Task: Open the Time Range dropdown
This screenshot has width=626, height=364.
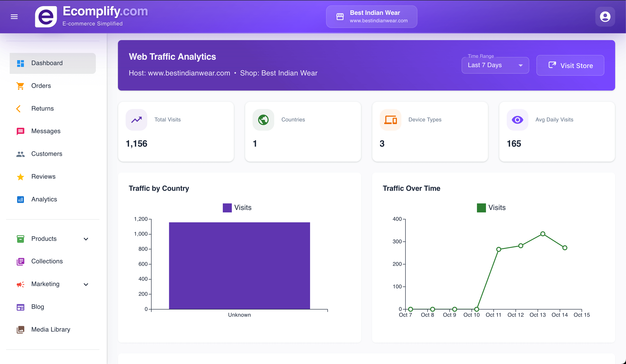Action: (495, 65)
